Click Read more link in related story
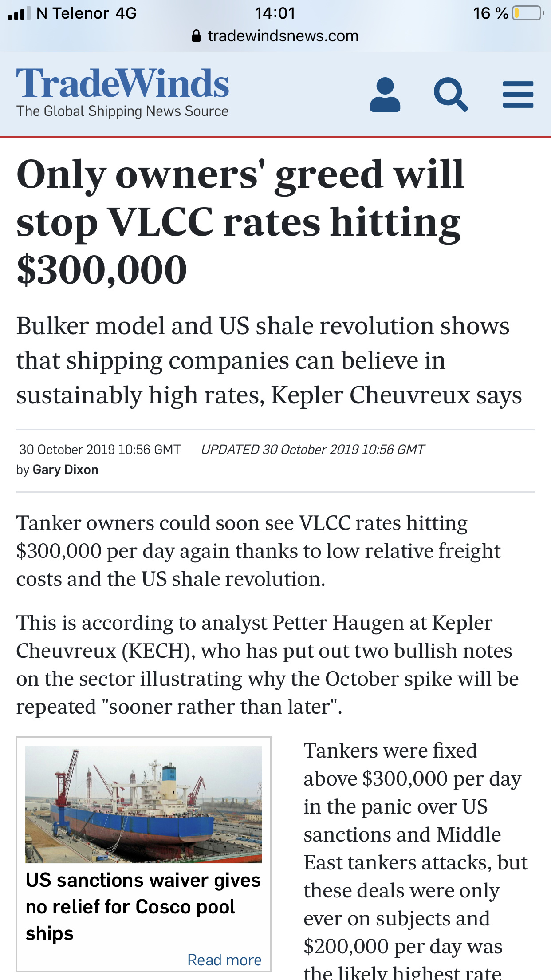The image size is (551, 980). coord(224,960)
